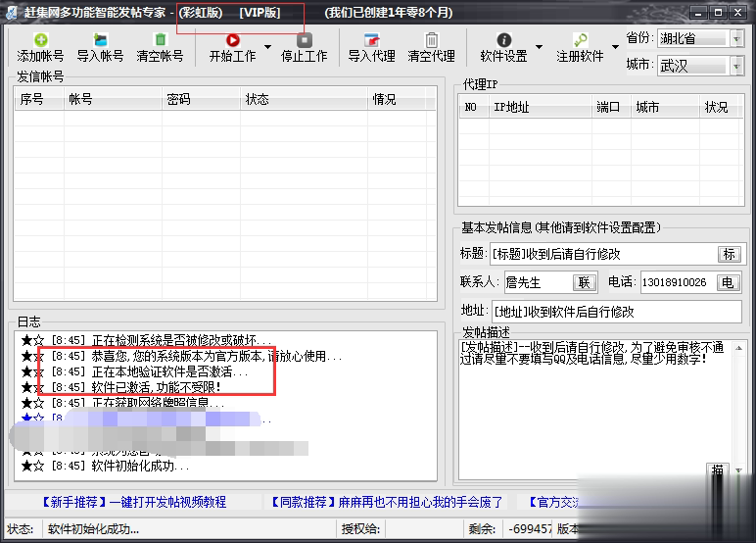Expand the 开始工作 dropdown arrow
The height and width of the screenshot is (543, 756).
click(267, 47)
